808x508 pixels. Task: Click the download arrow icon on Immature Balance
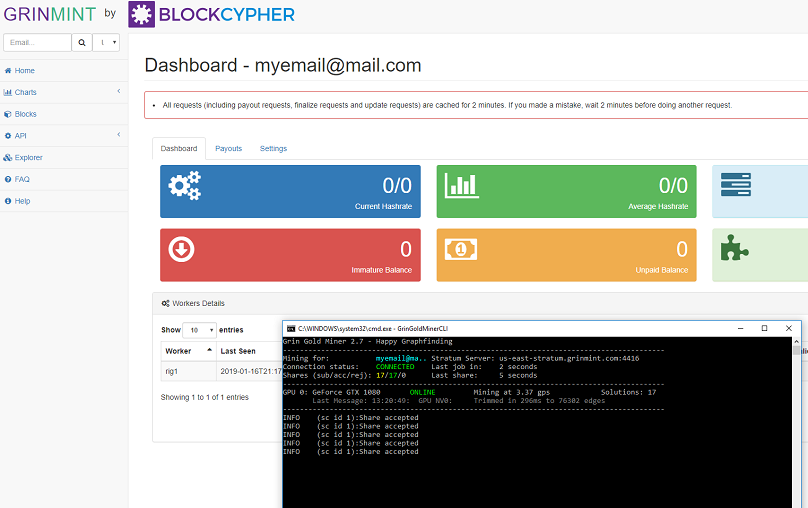coord(181,249)
